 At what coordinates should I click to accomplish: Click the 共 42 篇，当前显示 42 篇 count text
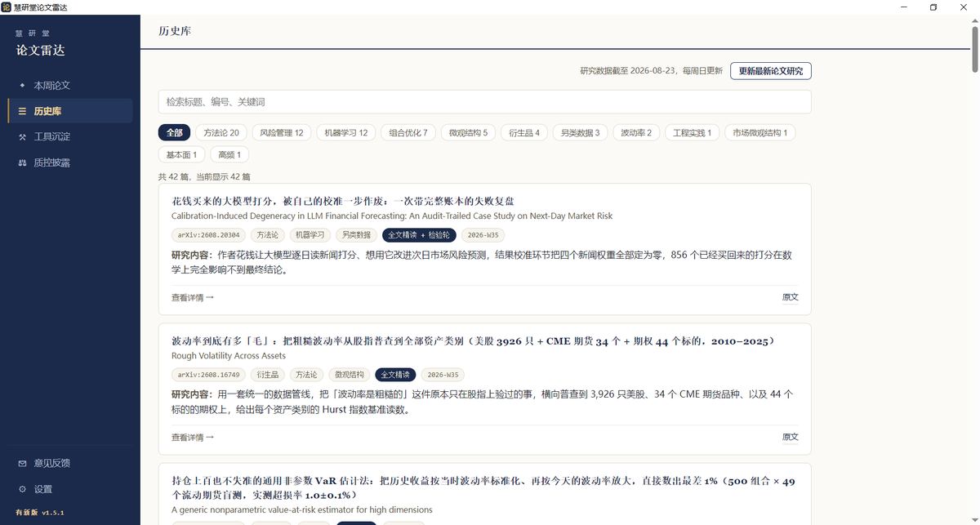(x=204, y=176)
